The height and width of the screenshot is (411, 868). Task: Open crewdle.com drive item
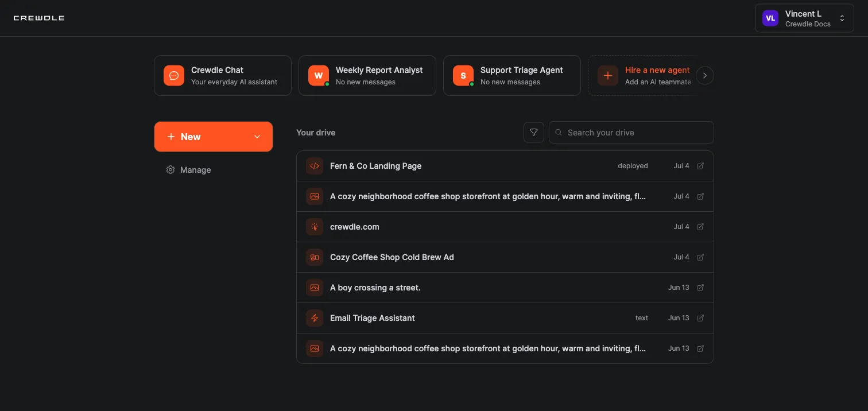click(505, 227)
